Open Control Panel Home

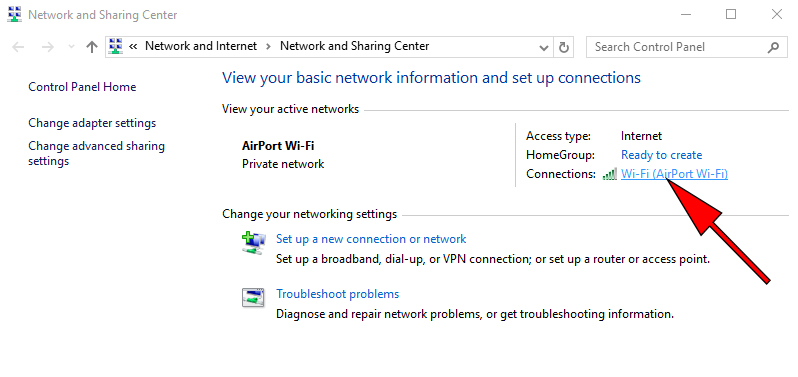coord(82,87)
